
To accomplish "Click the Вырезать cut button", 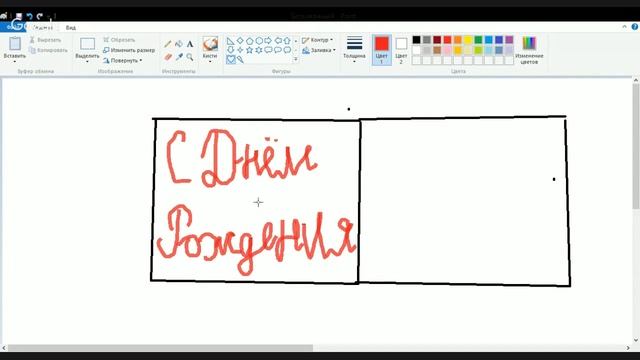I will pos(45,40).
